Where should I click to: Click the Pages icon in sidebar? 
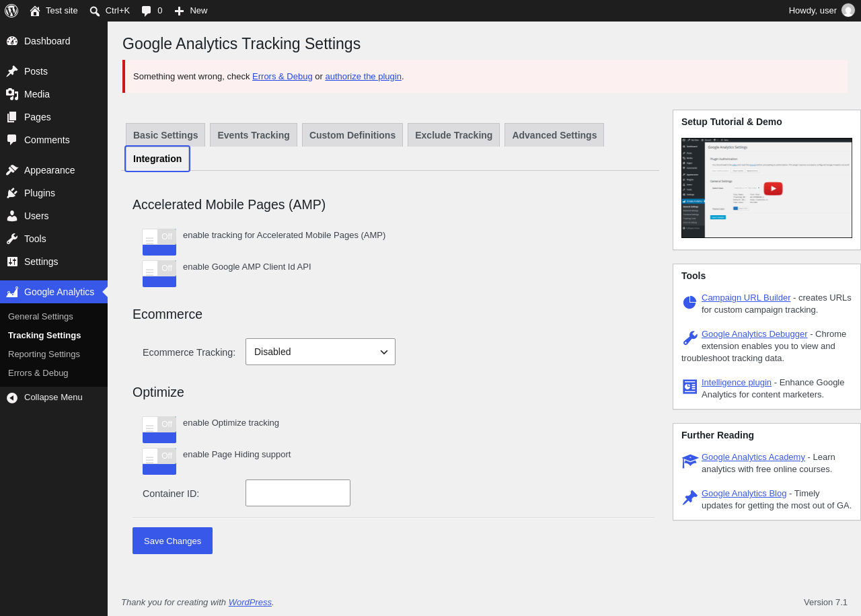click(12, 117)
